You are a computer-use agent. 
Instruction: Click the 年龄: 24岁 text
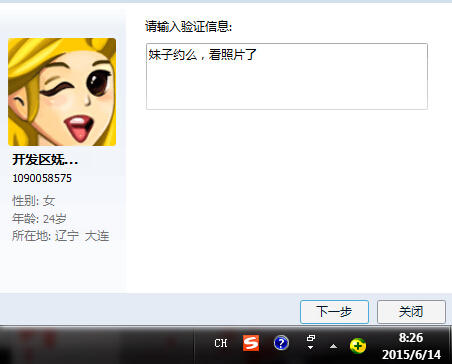(39, 219)
